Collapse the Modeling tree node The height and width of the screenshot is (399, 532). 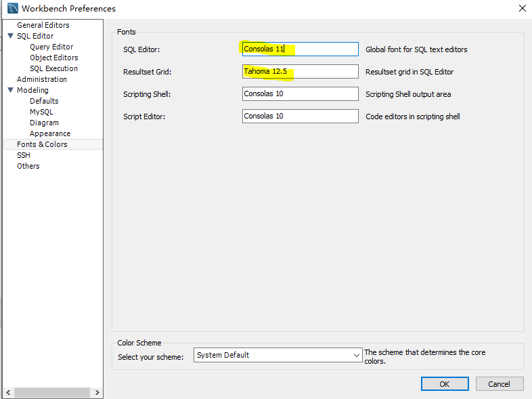(x=11, y=90)
